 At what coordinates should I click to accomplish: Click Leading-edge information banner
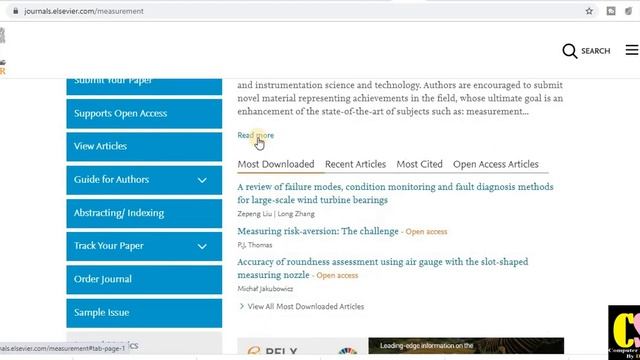[x=466, y=346]
